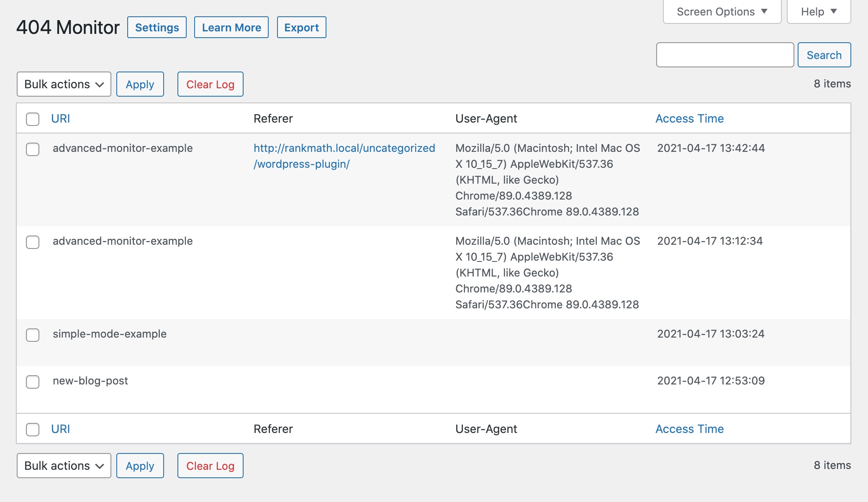
Task: Expand the Help tab
Action: pos(818,12)
